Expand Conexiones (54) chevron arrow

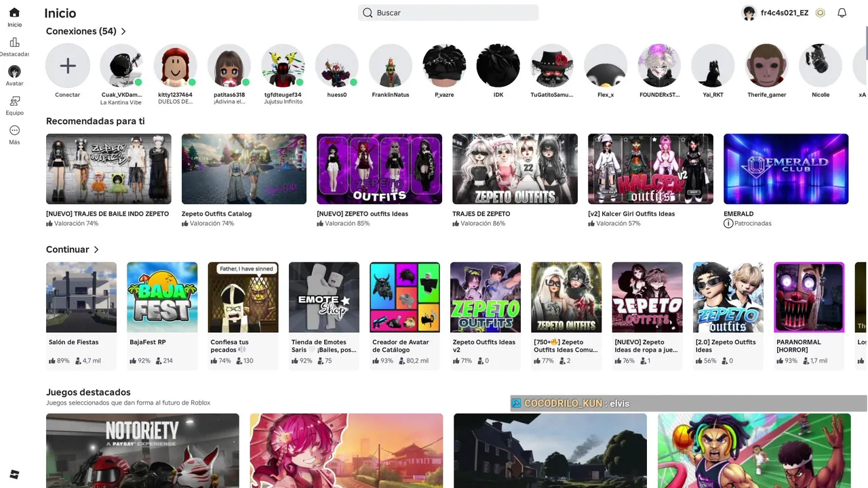pos(123,31)
